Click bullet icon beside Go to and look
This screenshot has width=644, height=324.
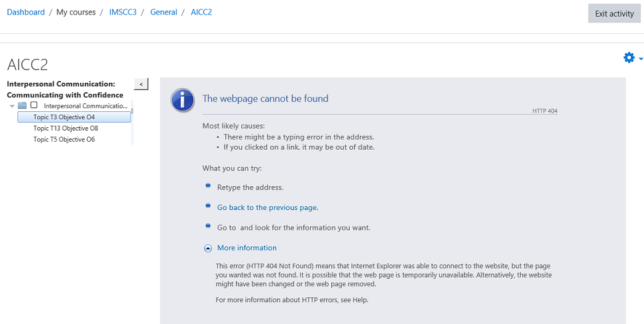(x=208, y=225)
